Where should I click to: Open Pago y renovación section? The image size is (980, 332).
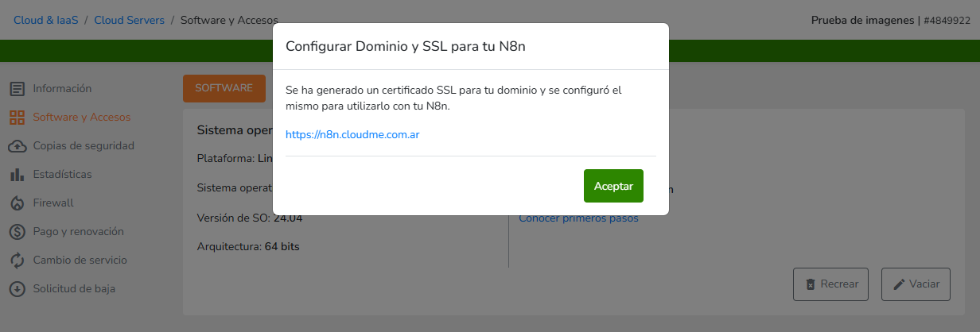[x=78, y=231]
